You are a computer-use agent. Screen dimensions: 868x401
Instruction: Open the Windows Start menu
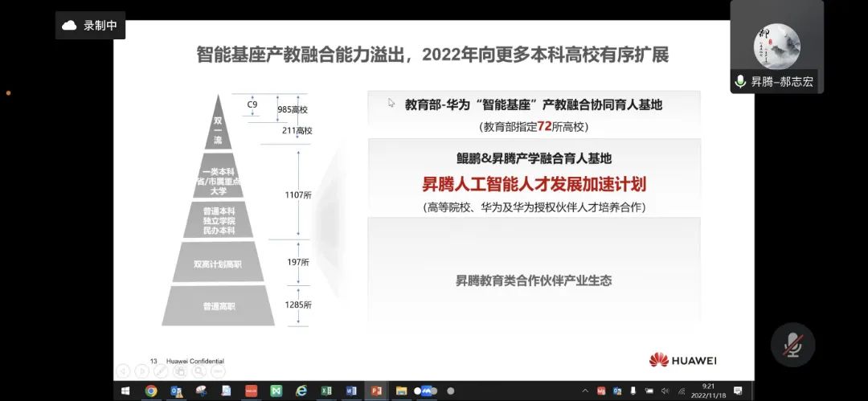(x=125, y=391)
